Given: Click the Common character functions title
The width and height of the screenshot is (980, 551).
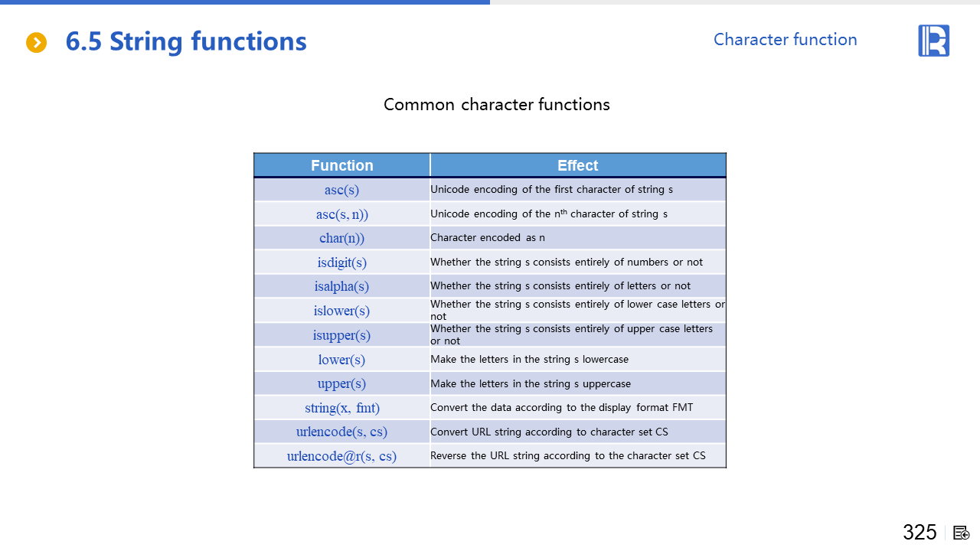Looking at the screenshot, I should click(496, 105).
